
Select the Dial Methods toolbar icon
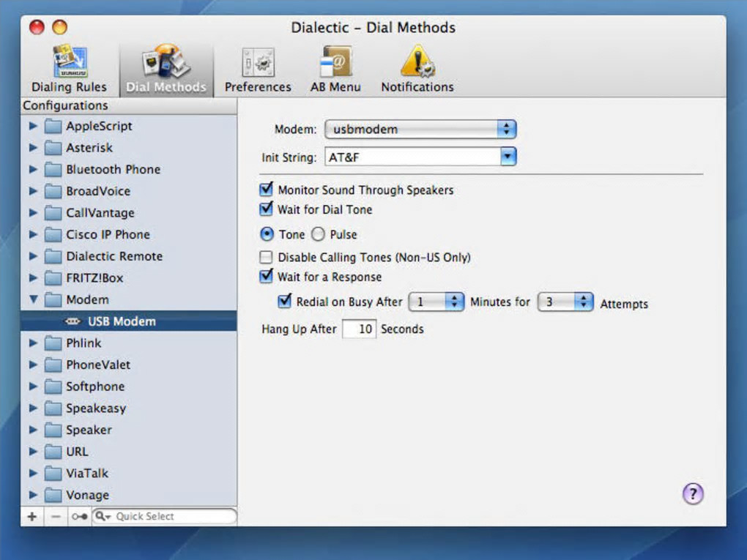[166, 69]
